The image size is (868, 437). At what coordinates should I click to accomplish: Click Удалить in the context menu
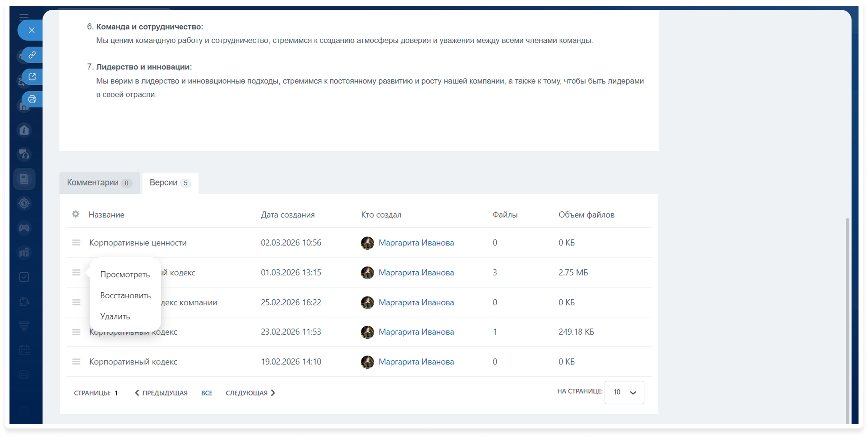[115, 316]
